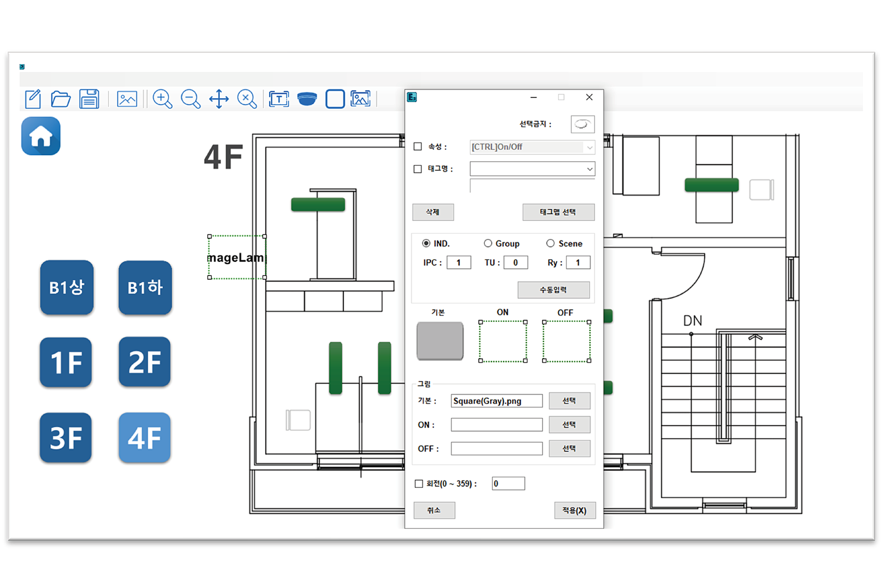
Task: Expand the [CTRL]On/Off dropdown
Action: tap(589, 147)
